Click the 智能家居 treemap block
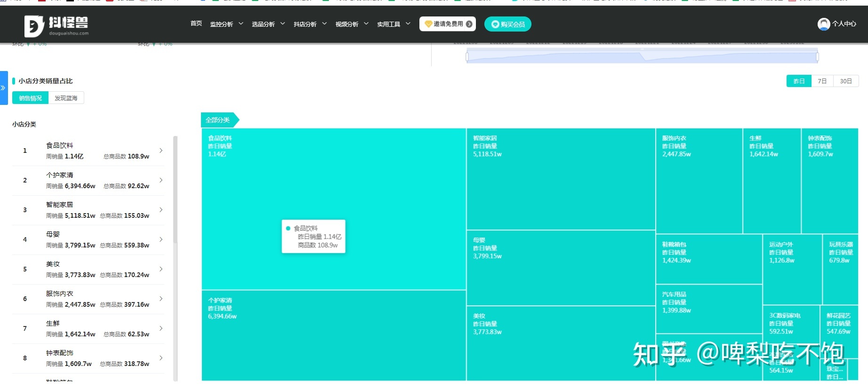The height and width of the screenshot is (390, 868). click(x=561, y=179)
